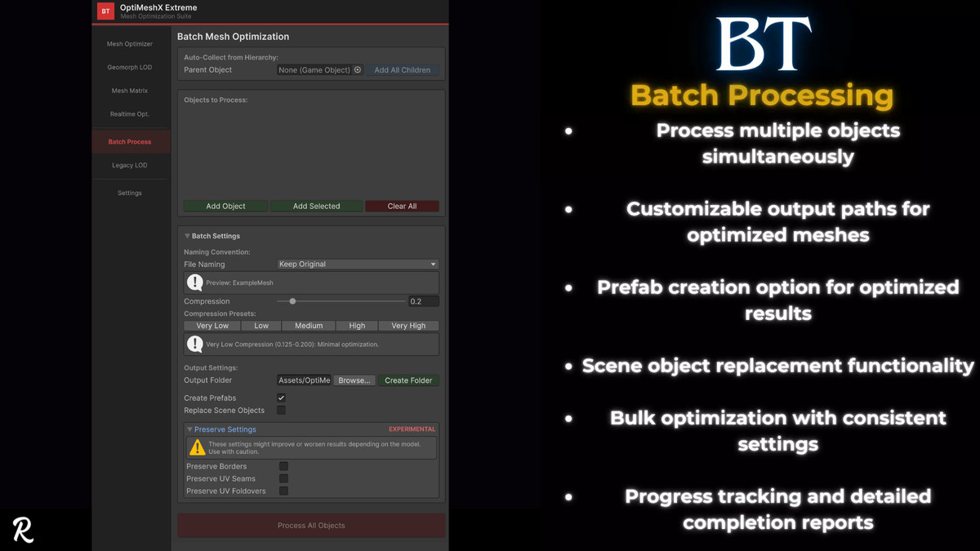Enable the Preserve UV Foldovers checkbox

click(x=283, y=491)
